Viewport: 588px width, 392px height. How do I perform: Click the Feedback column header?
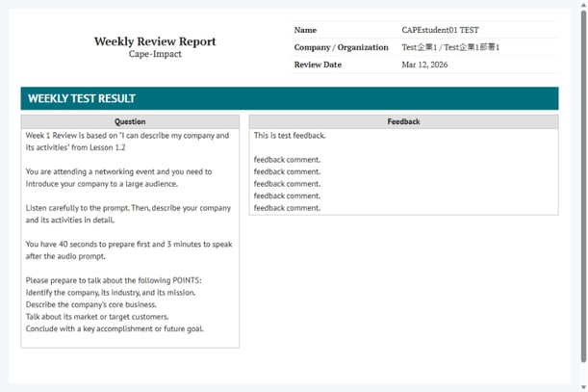(x=403, y=122)
